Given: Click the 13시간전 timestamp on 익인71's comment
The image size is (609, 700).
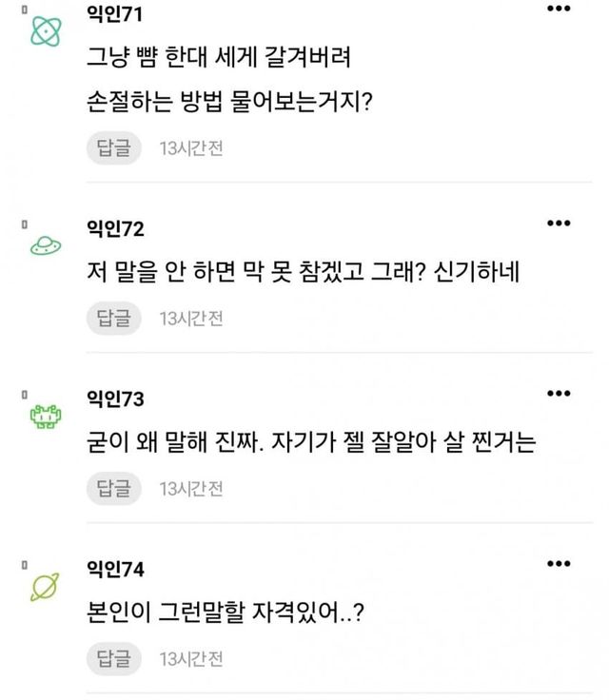Looking at the screenshot, I should 190,148.
